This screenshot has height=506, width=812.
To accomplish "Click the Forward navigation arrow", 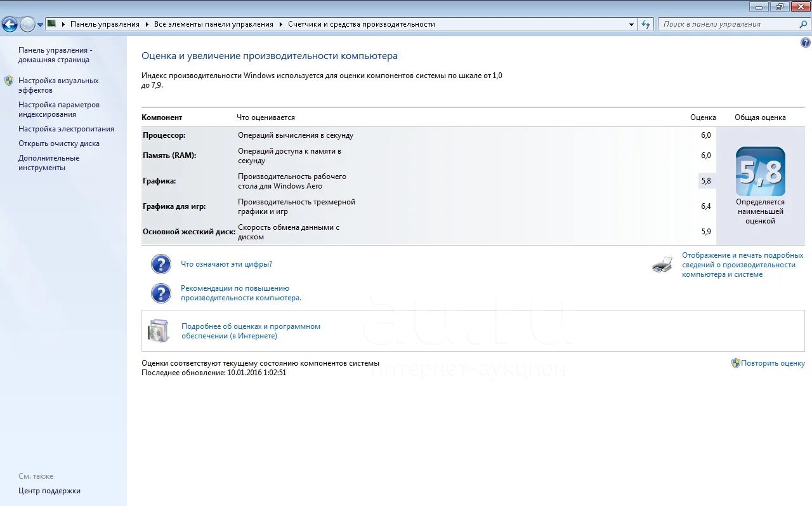I will (x=27, y=25).
